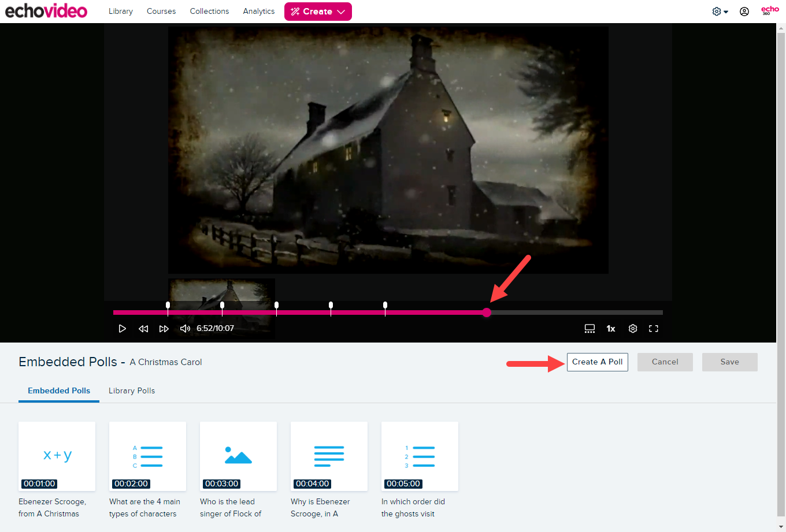786x532 pixels.
Task: Jump to the poll marker at 3:00
Action: pyautogui.click(x=276, y=306)
